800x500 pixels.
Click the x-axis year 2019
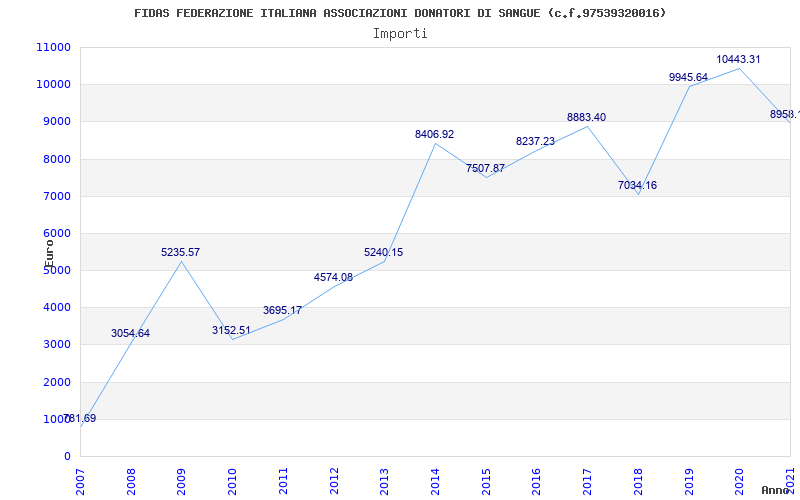point(689,482)
